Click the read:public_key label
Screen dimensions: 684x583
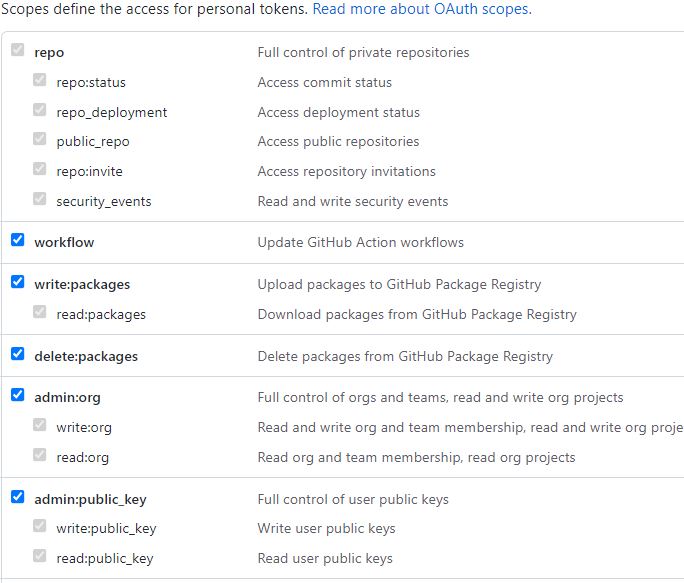105,559
